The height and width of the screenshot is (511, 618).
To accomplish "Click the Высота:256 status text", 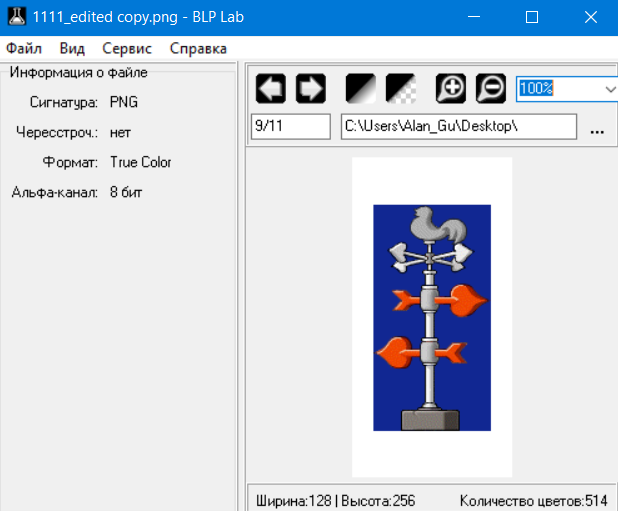I will (x=378, y=501).
